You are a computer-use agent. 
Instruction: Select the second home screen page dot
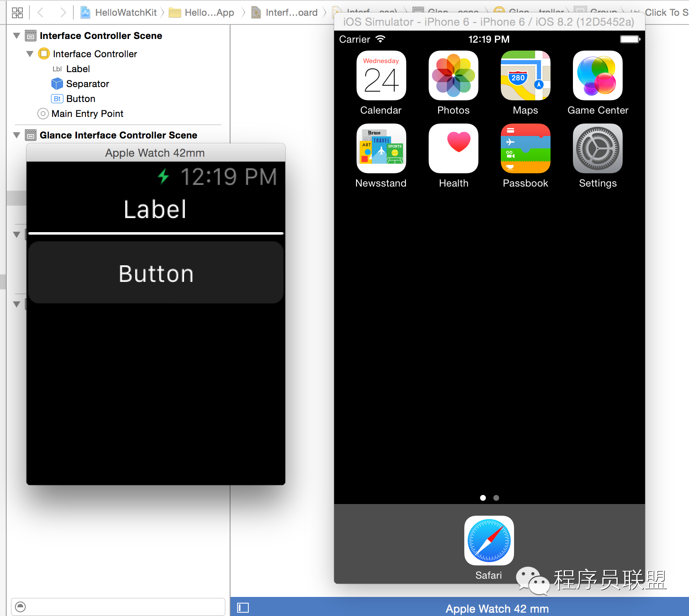click(x=496, y=498)
